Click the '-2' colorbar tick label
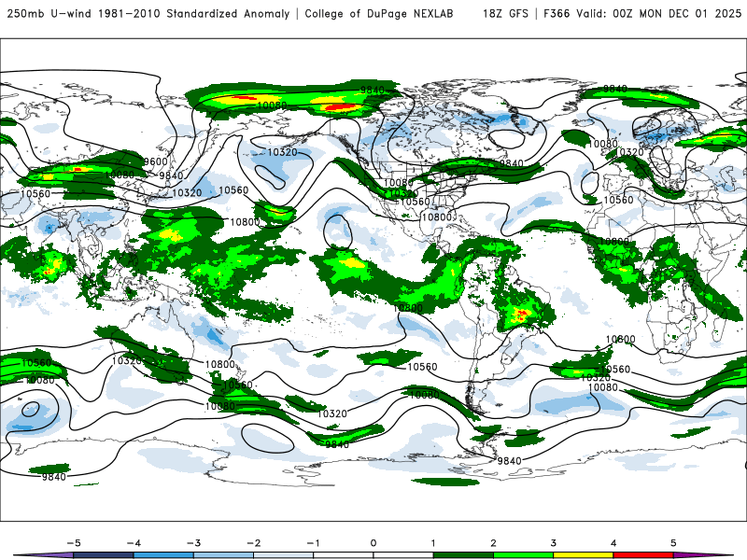 [x=253, y=543]
